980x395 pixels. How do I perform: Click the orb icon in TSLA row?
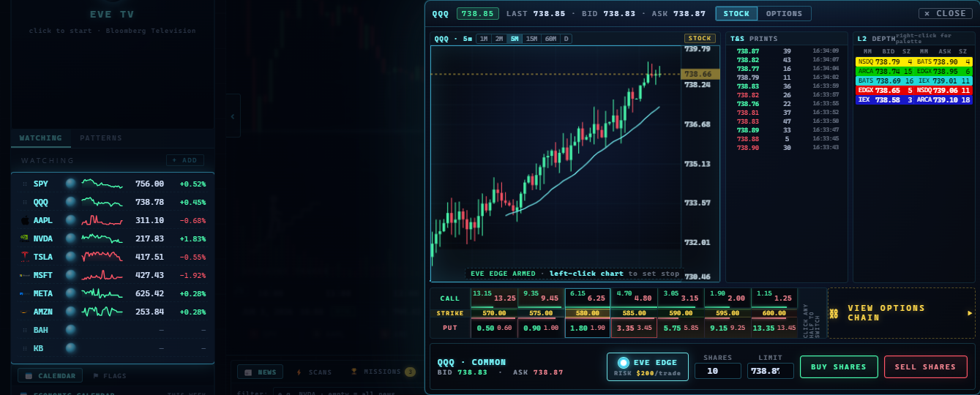tap(71, 257)
